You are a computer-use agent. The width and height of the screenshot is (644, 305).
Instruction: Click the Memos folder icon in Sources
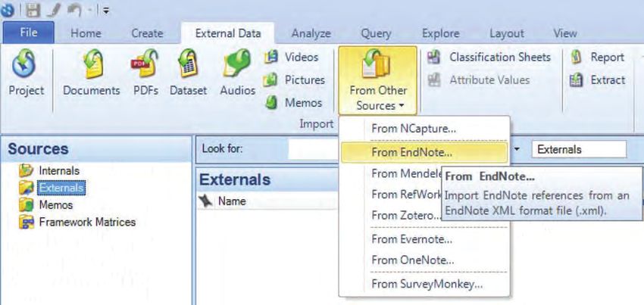[27, 205]
